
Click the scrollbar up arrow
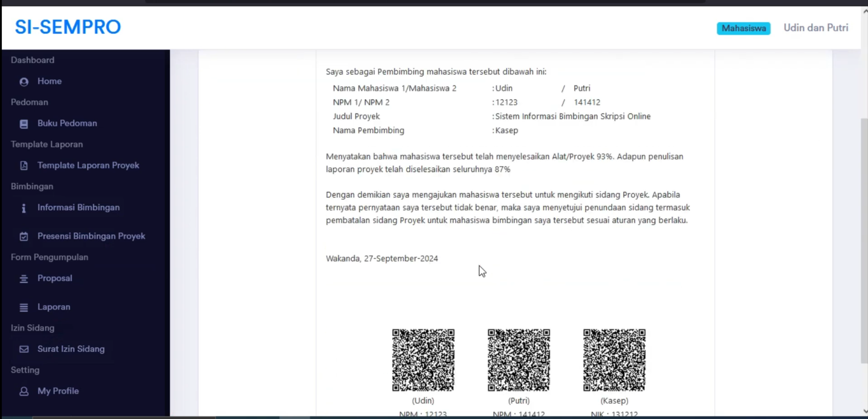click(865, 11)
